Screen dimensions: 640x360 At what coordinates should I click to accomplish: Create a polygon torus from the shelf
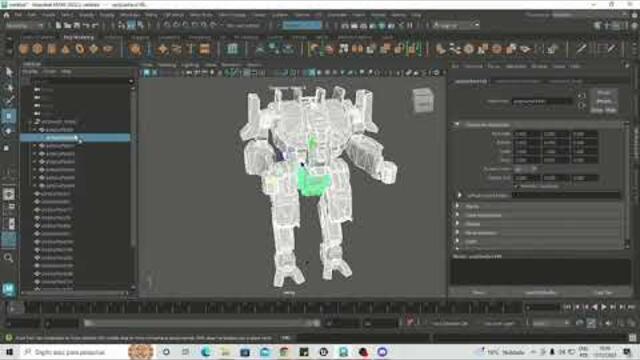pos(80,49)
